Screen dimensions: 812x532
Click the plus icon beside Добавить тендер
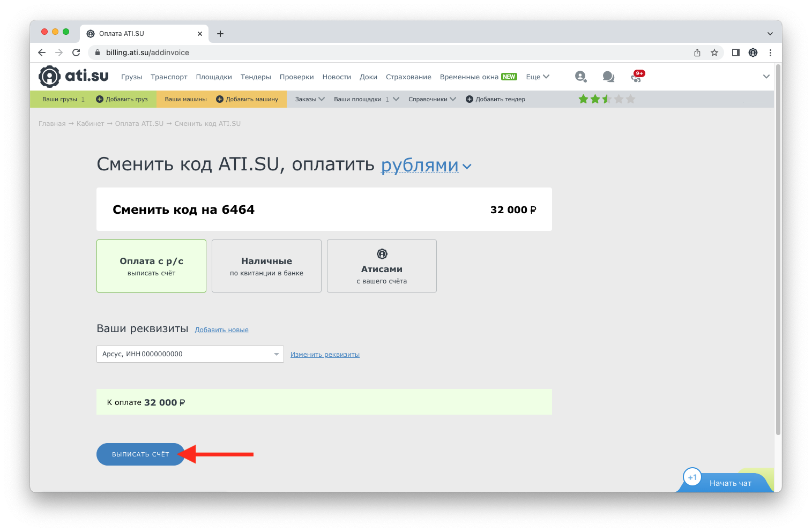tap(469, 99)
